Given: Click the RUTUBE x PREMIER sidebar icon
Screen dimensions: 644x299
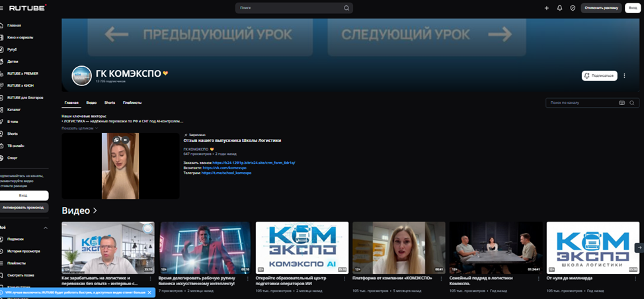Looking at the screenshot, I should (1, 73).
